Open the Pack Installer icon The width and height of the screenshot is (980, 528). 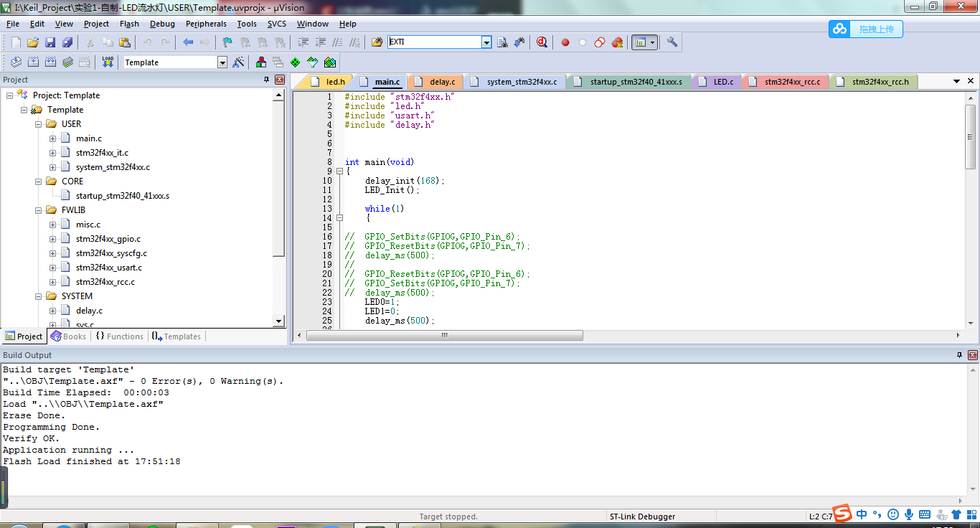click(330, 62)
